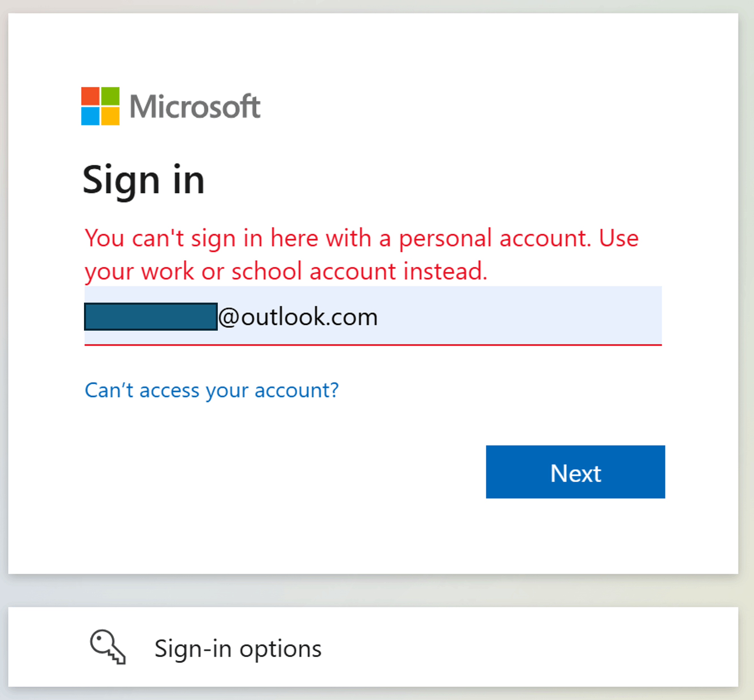Click the key icon beside Sign-in options

coord(108,647)
